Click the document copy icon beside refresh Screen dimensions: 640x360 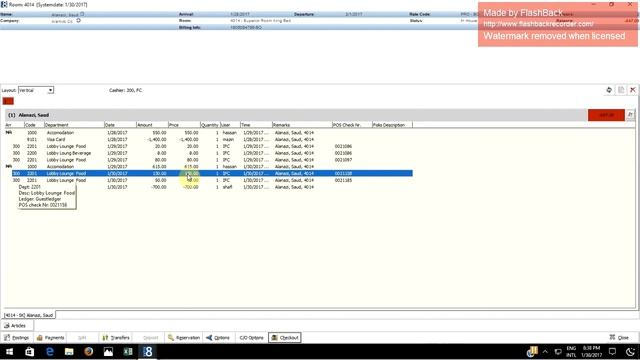pyautogui.click(x=621, y=90)
